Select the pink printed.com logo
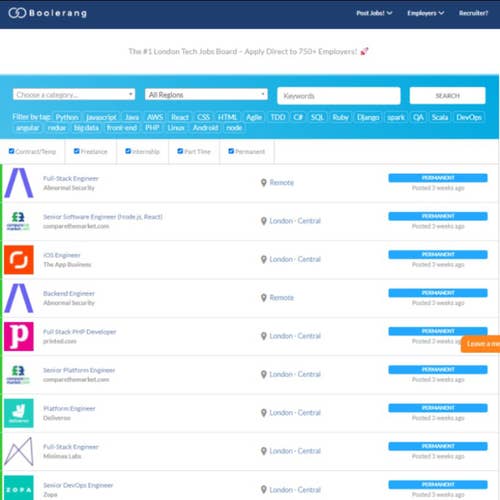The image size is (500, 500). coord(19,336)
